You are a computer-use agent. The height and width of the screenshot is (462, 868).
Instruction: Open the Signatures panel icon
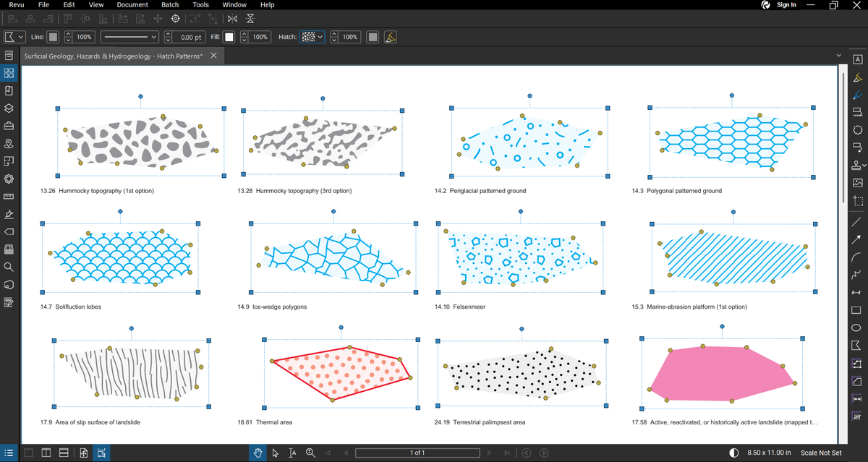[x=9, y=214]
